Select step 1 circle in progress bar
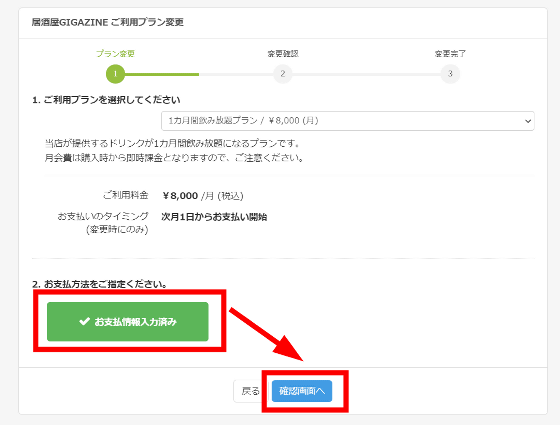This screenshot has height=425, width=560. coord(115,74)
